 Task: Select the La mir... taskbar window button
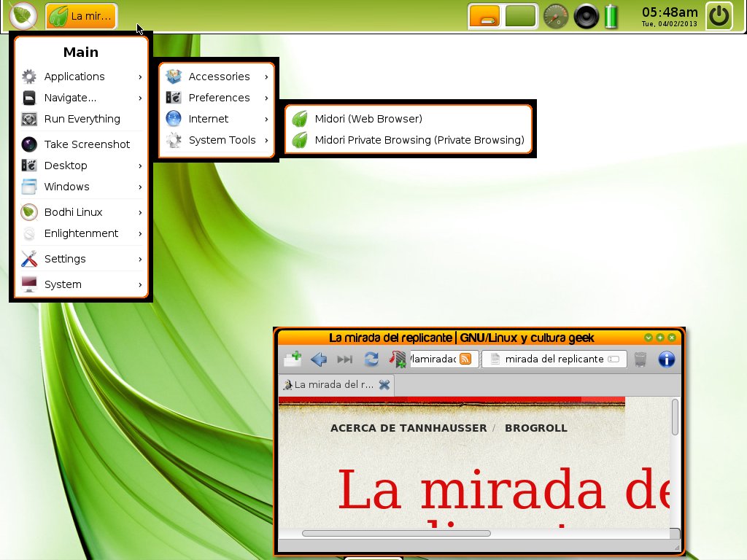(x=82, y=16)
